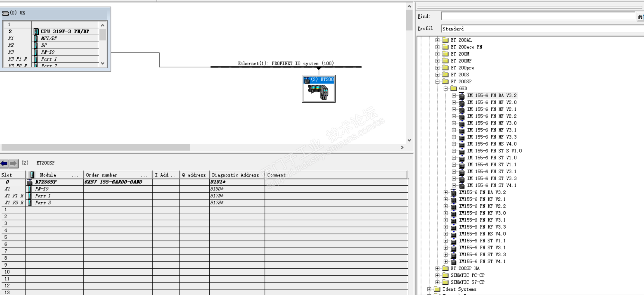Click the I Add... column header
644x295 pixels.
[x=166, y=175]
